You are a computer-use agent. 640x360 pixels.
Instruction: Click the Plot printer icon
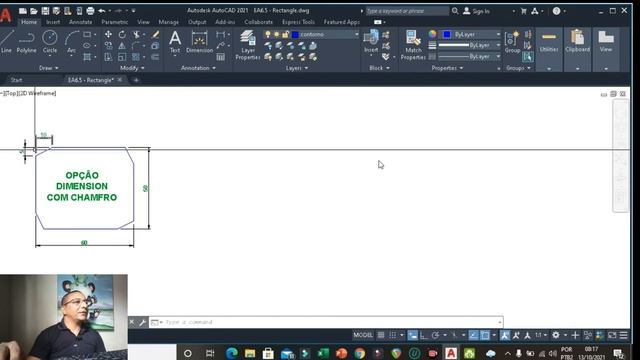(90, 11)
